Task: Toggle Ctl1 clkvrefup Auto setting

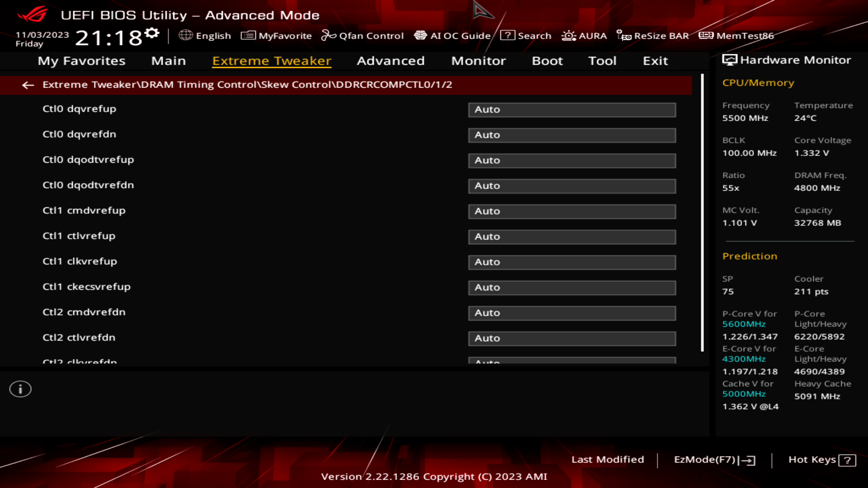Action: [572, 262]
